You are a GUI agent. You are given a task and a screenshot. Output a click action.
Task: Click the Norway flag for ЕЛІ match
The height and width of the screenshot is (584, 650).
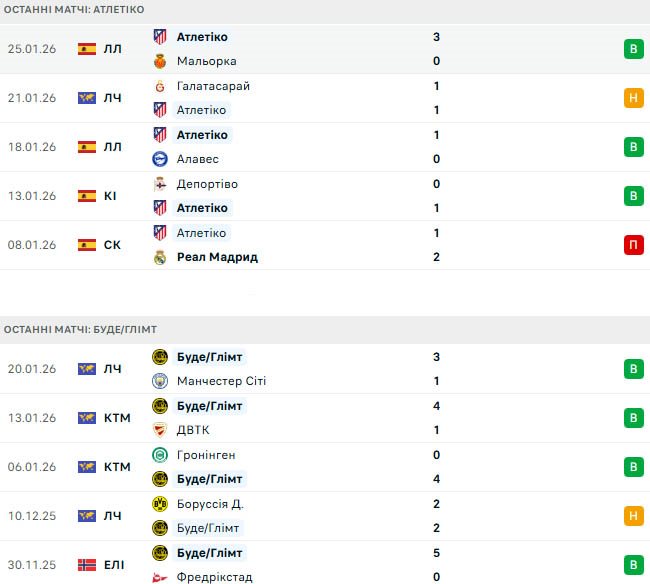87,565
